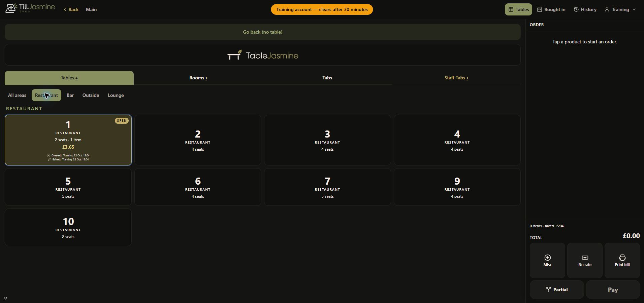Select restaurant table 5

click(x=68, y=187)
